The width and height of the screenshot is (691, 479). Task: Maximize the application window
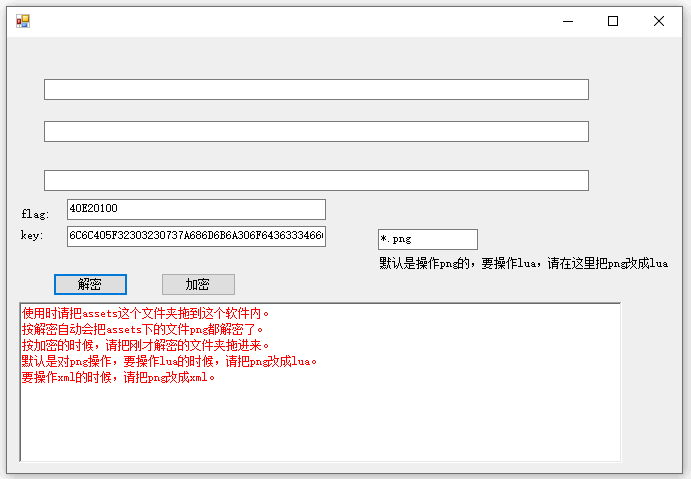tap(613, 21)
